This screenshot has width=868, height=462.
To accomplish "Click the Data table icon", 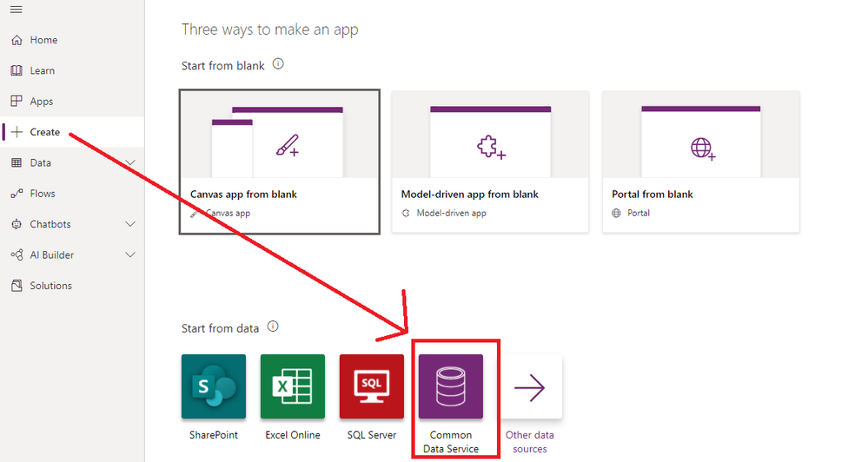I will click(x=17, y=162).
